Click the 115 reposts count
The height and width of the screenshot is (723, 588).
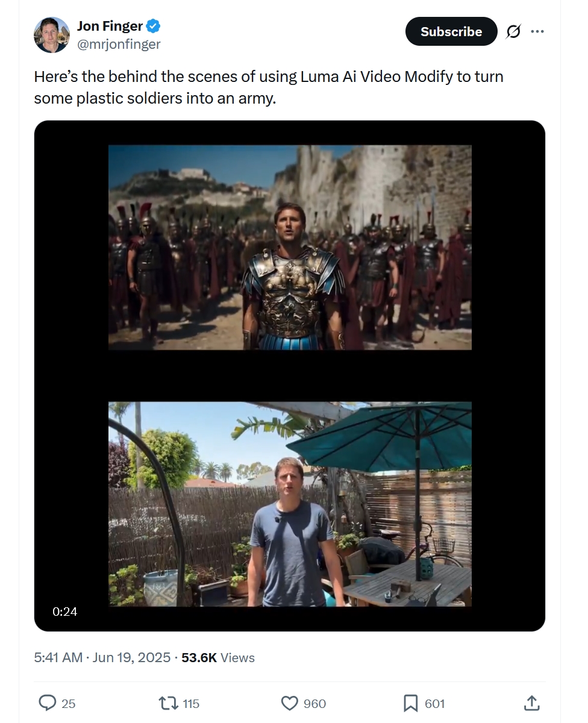(x=191, y=704)
